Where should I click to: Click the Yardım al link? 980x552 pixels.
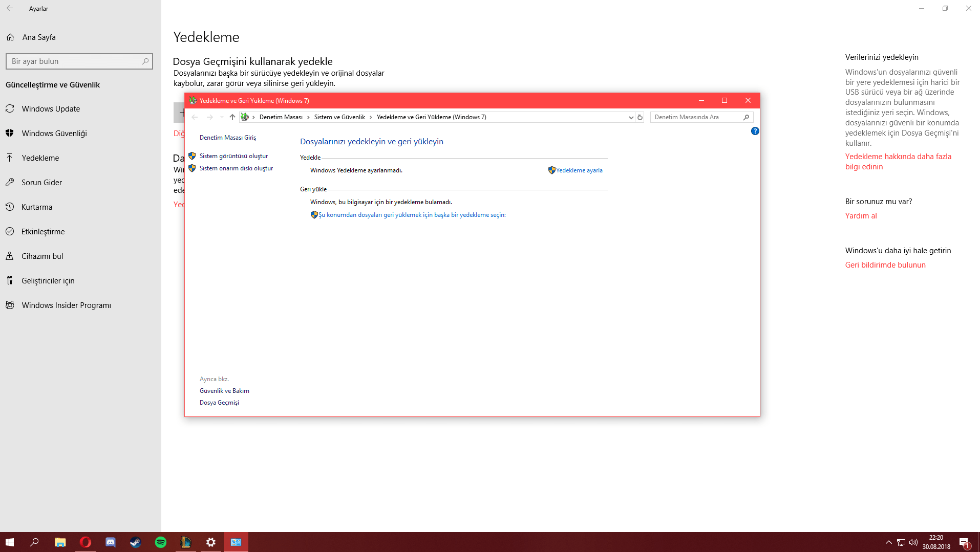[861, 215]
